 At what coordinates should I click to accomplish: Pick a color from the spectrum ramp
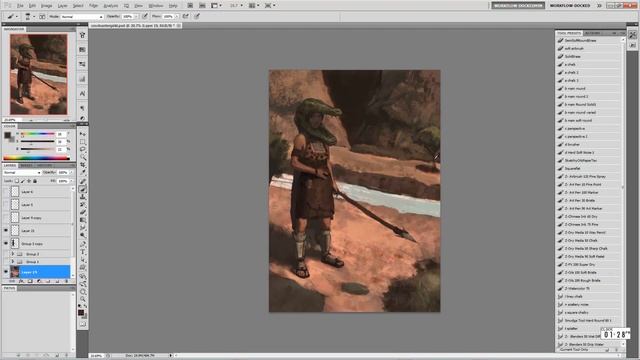click(x=36, y=158)
